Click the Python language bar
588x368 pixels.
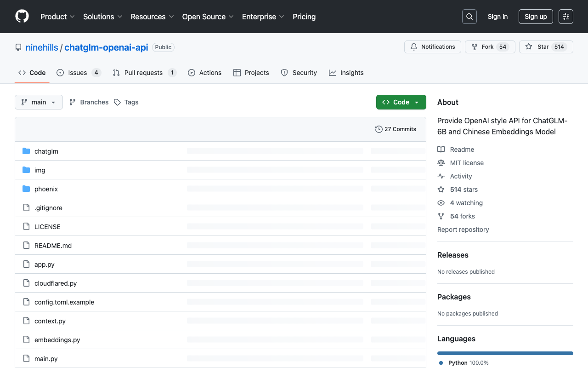pos(505,353)
